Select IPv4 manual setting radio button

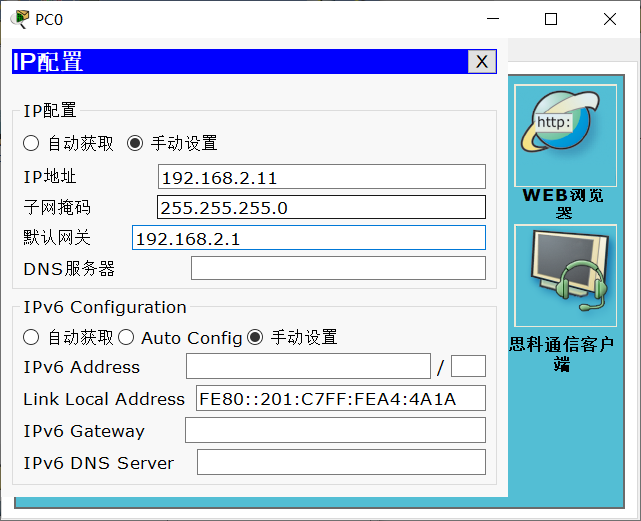(135, 143)
